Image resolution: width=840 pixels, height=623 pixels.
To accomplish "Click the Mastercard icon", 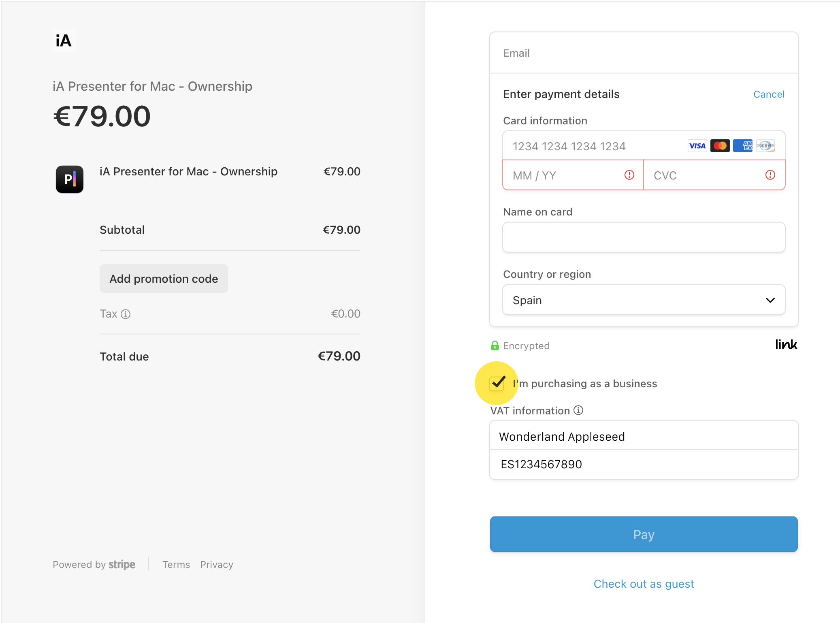I will pyautogui.click(x=720, y=145).
